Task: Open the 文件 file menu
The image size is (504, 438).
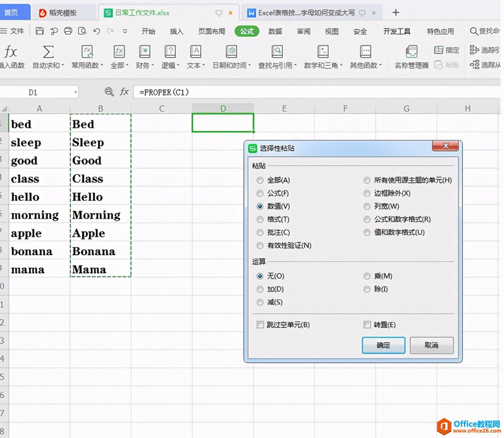Action: [12, 31]
